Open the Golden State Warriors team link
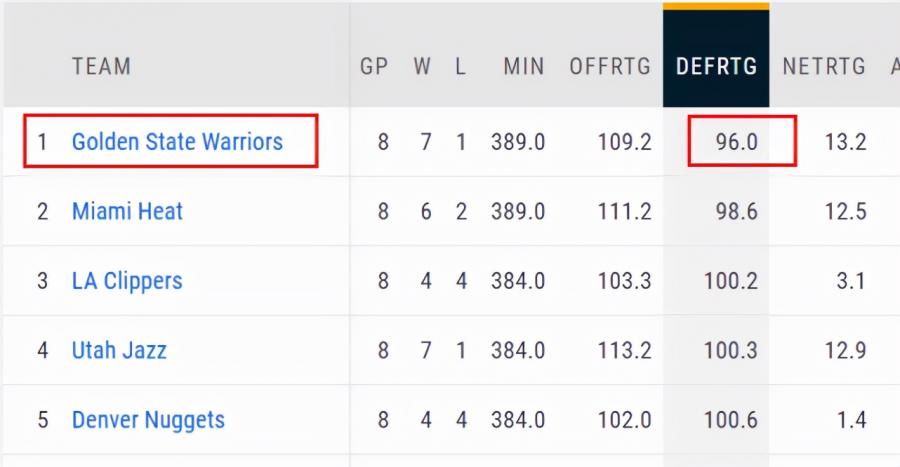900x467 pixels. [x=177, y=142]
